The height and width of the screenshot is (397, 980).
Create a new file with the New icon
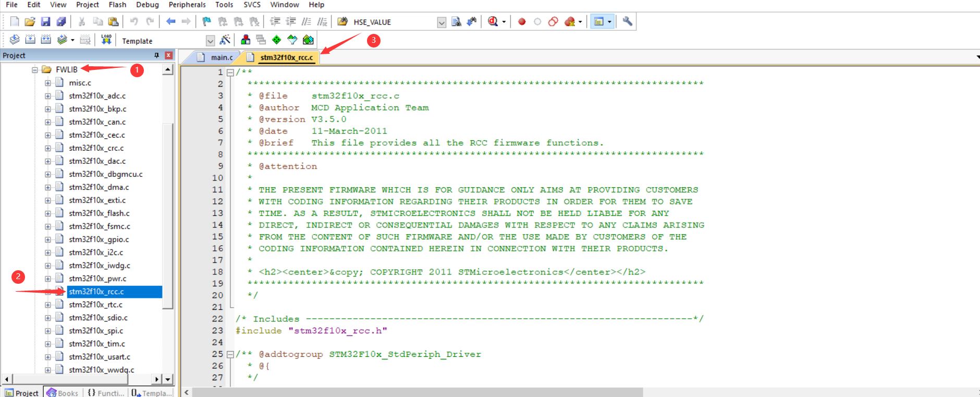[x=15, y=21]
